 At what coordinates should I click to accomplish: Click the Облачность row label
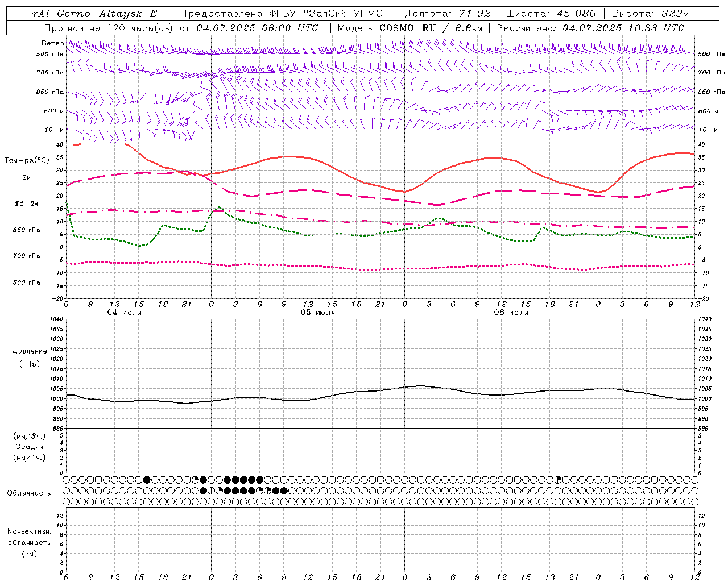(29, 493)
